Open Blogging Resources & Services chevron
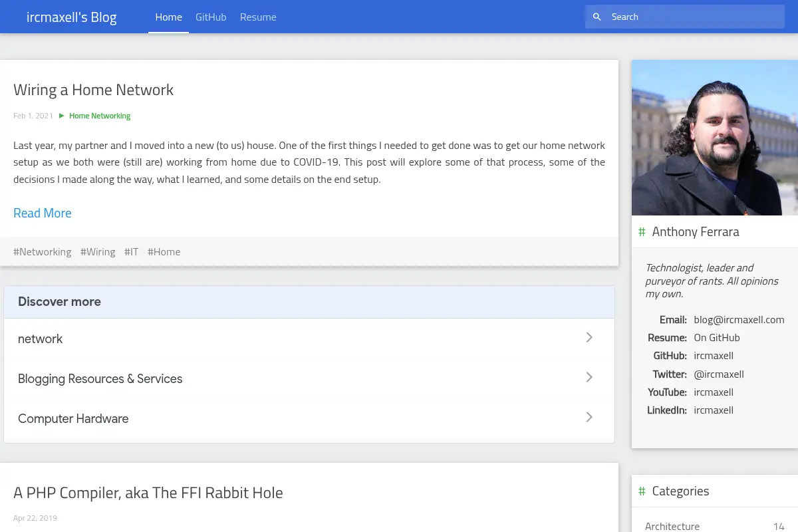798x532 pixels. (589, 377)
